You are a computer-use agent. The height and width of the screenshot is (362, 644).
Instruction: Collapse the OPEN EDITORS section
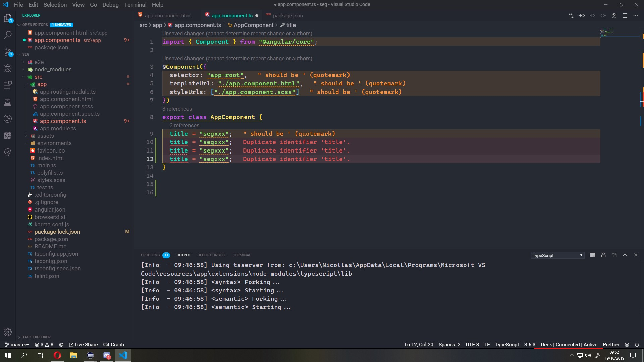33,25
